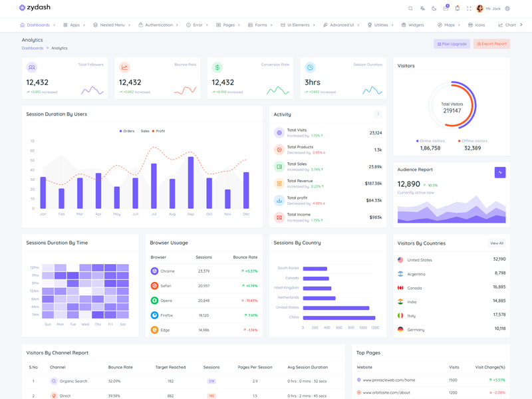Toggle the Orders legend in the chart
Screen dimensions: 532x399
[127, 131]
